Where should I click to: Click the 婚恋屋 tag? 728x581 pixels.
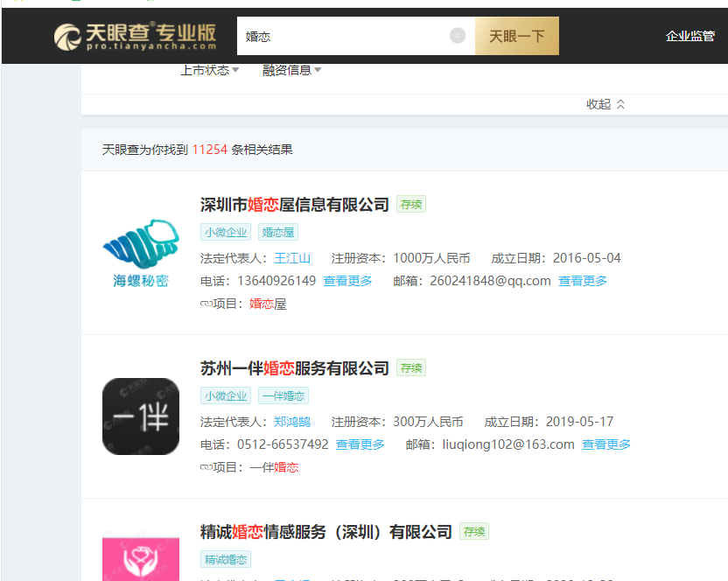277,232
